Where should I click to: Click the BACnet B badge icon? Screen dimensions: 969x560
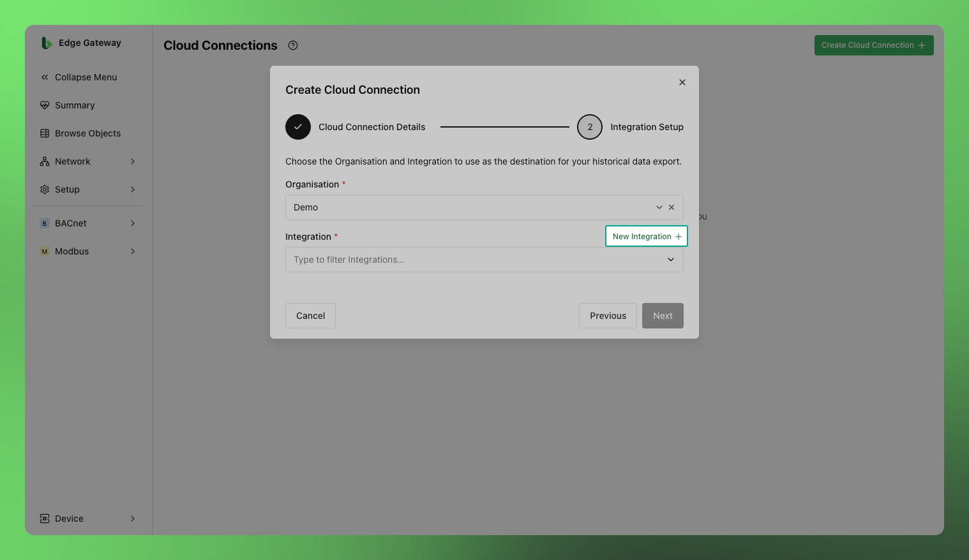pos(45,223)
